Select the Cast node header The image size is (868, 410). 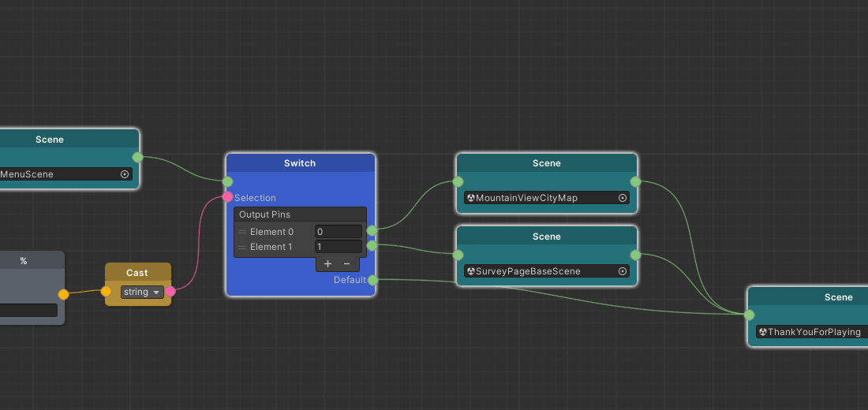(x=138, y=272)
